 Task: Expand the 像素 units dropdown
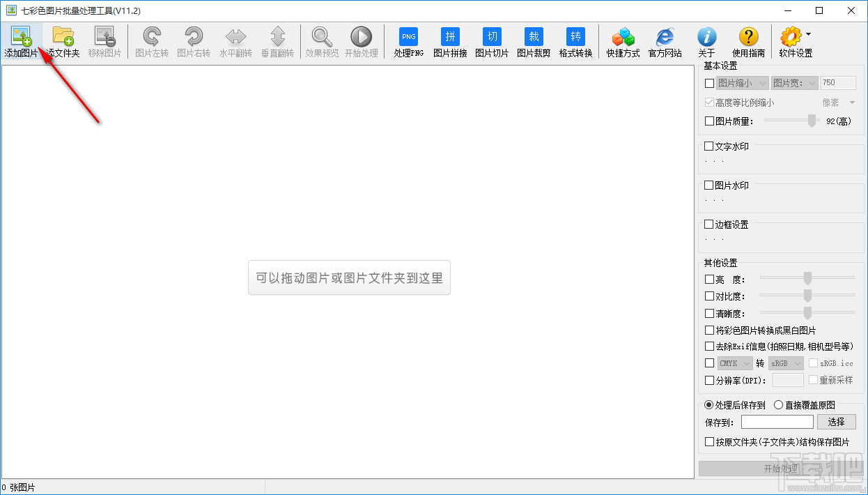pos(853,102)
